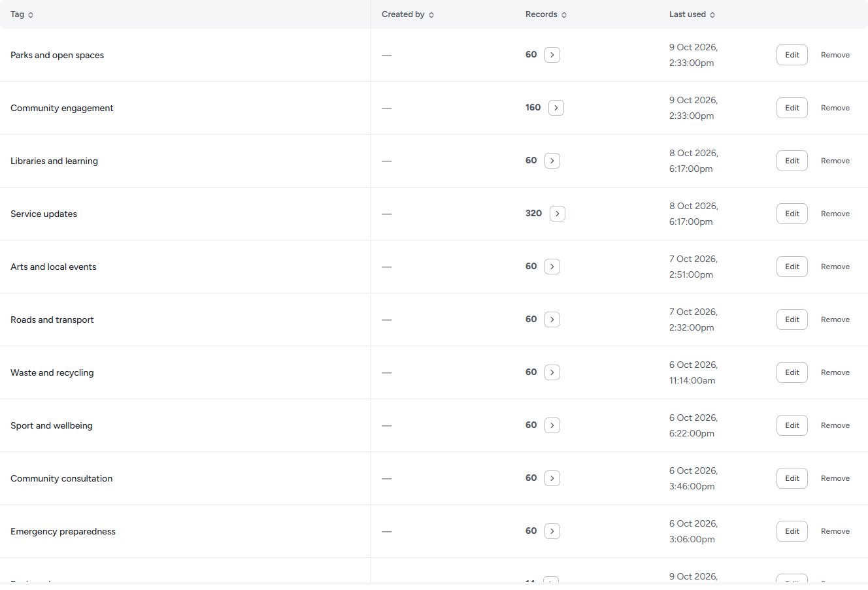
Task: Open records for Parks and open spaces
Action: tap(552, 55)
